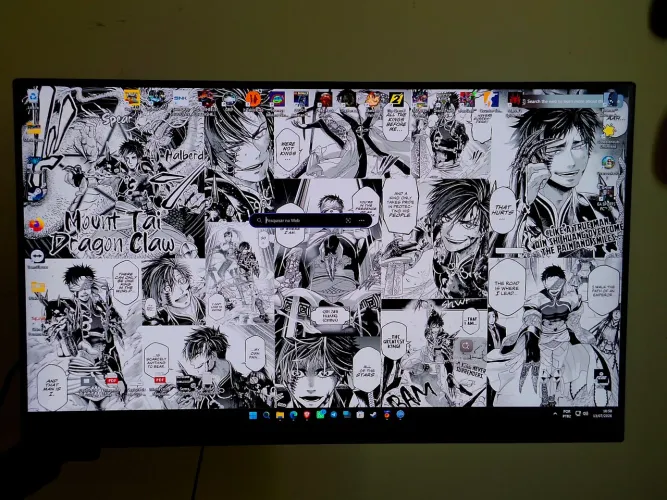
Task: Open WhatsApp from the taskbar
Action: (321, 414)
